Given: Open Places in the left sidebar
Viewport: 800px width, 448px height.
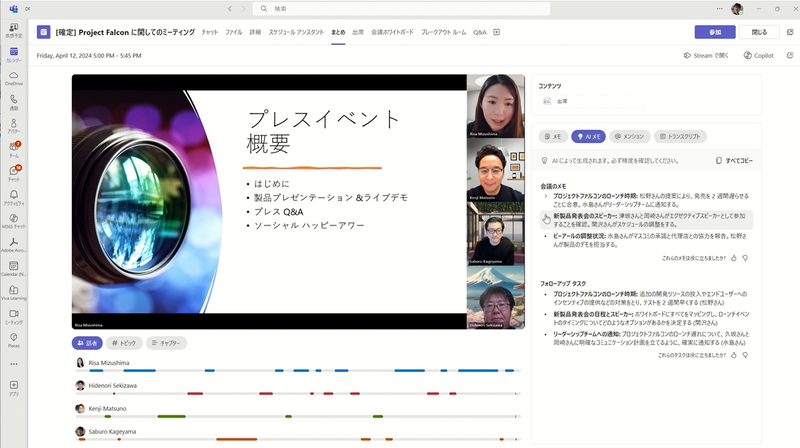Looking at the screenshot, I should pyautogui.click(x=14, y=340).
